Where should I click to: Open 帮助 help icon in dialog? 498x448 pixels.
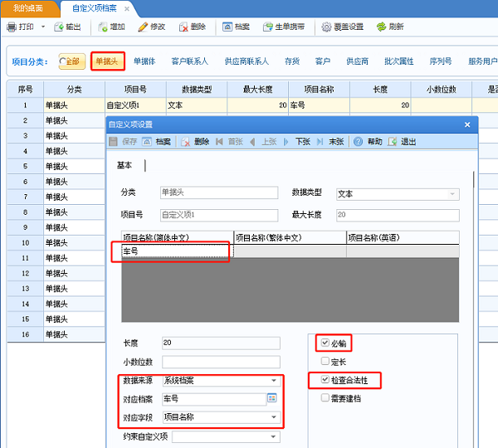358,142
